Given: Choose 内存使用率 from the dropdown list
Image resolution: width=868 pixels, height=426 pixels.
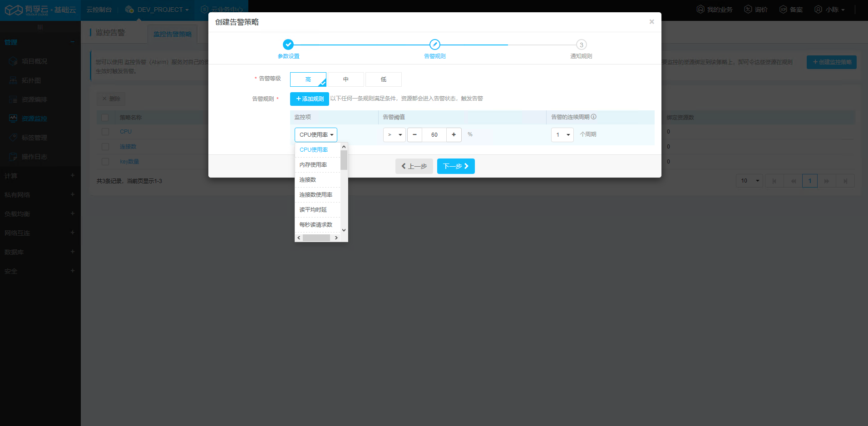Looking at the screenshot, I should coord(313,165).
